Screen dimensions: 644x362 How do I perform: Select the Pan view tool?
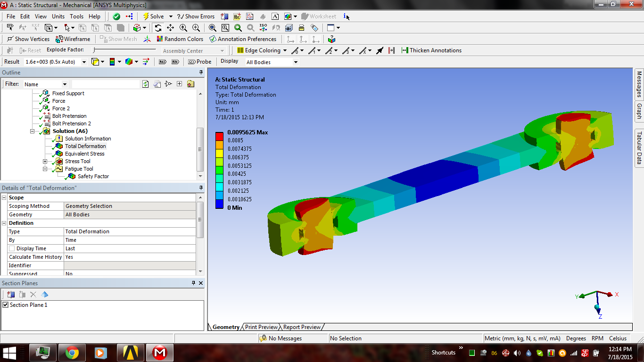point(170,28)
